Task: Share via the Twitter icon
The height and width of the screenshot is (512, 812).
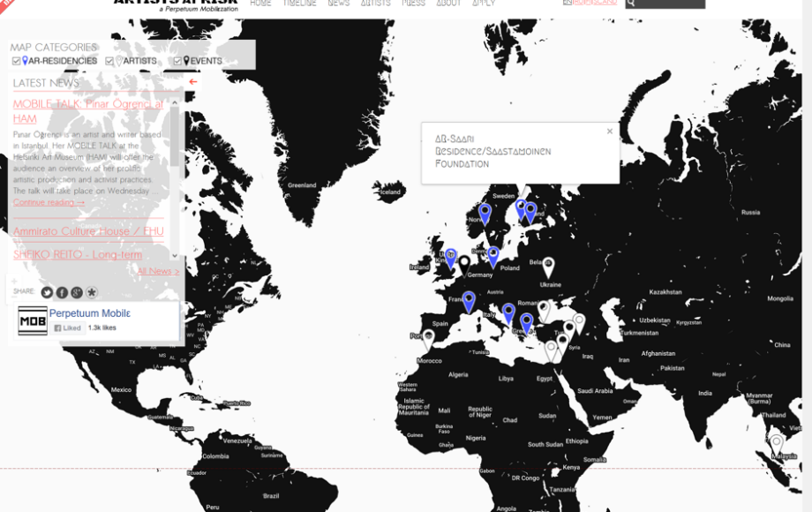Action: coord(47,292)
